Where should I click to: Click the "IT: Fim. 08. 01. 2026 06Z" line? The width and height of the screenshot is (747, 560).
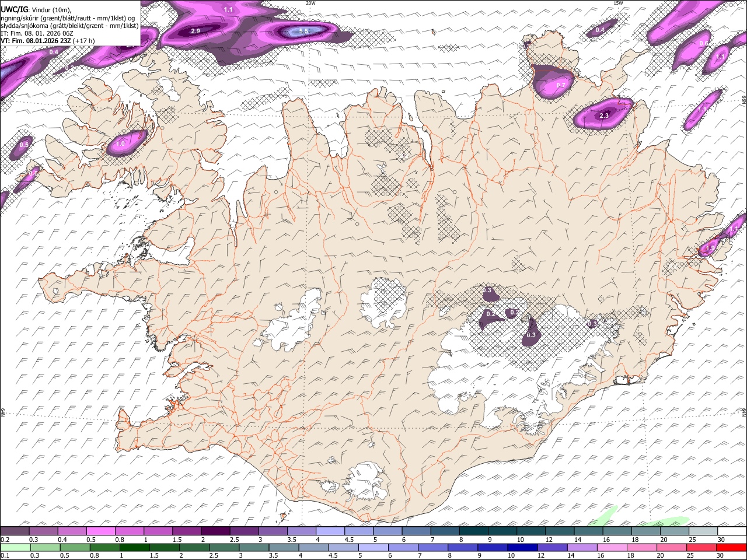pos(37,33)
